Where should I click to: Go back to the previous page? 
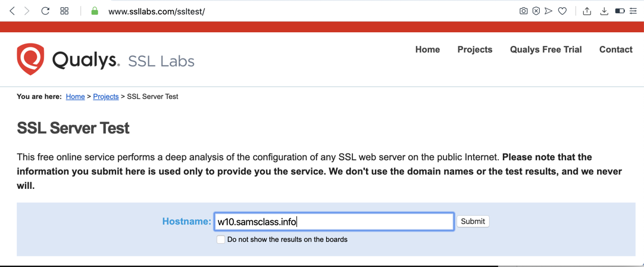12,11
